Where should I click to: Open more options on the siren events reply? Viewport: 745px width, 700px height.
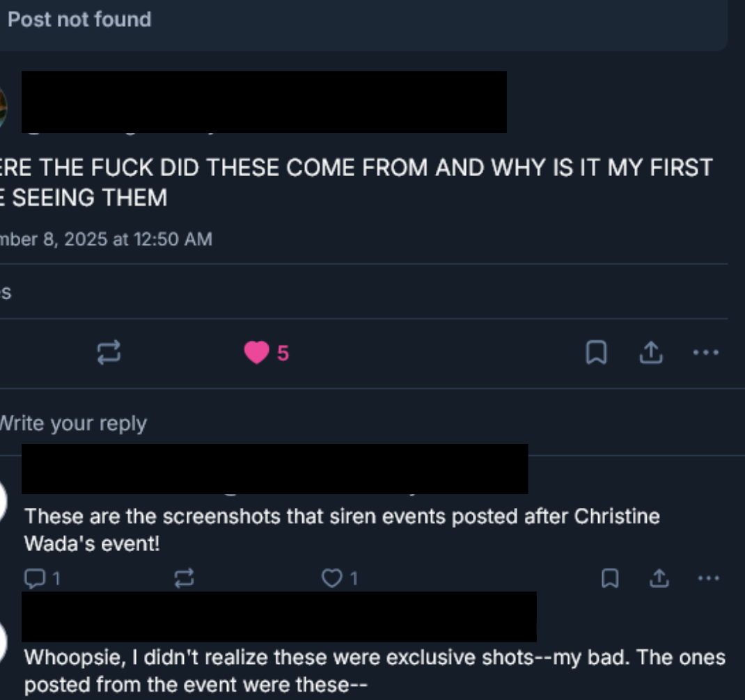709,578
